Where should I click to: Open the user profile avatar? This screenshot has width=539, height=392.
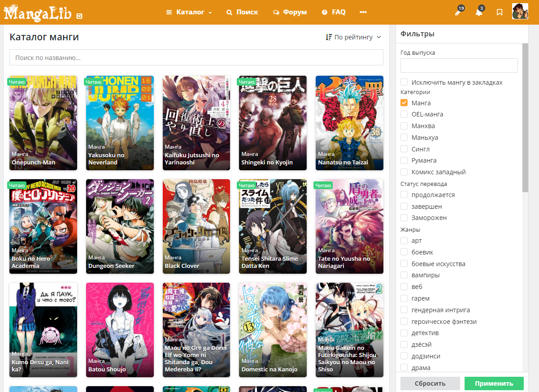click(x=520, y=12)
